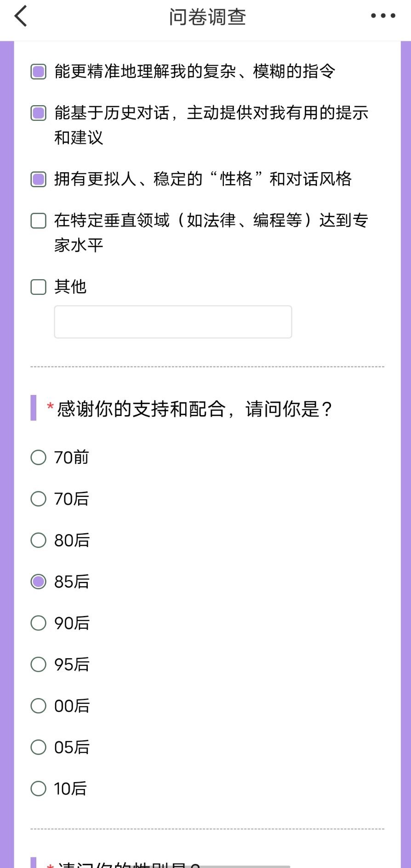Screen dimensions: 411x868
Task: Choose the 05后 radio option
Action: [x=39, y=747]
